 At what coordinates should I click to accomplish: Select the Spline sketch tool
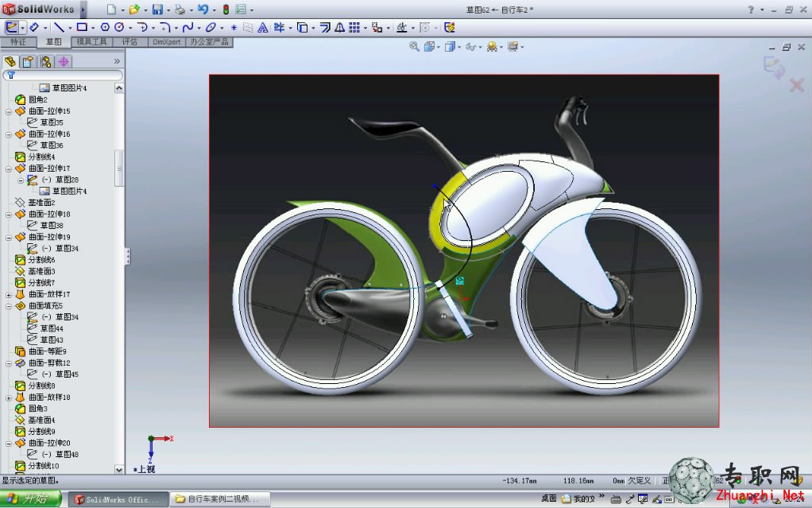coord(188,28)
